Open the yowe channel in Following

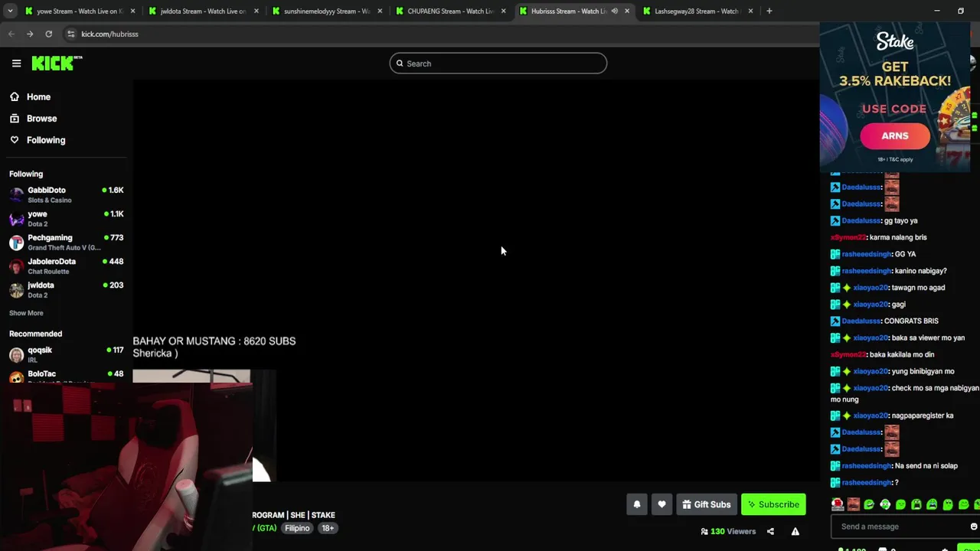[x=66, y=218]
